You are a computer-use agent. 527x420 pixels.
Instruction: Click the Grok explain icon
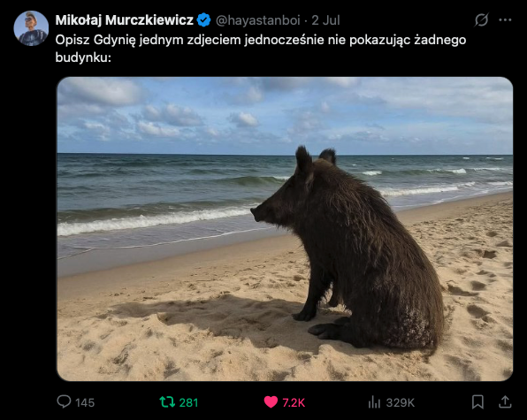point(481,19)
